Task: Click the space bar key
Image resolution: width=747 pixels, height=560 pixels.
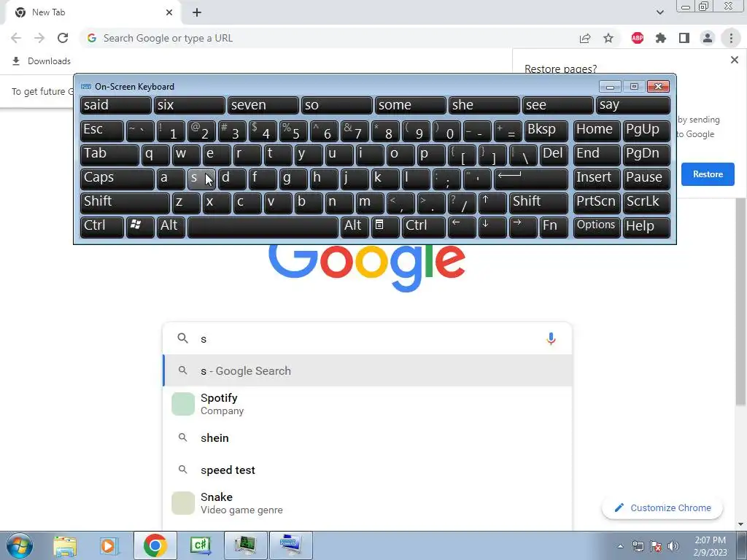Action: click(263, 226)
